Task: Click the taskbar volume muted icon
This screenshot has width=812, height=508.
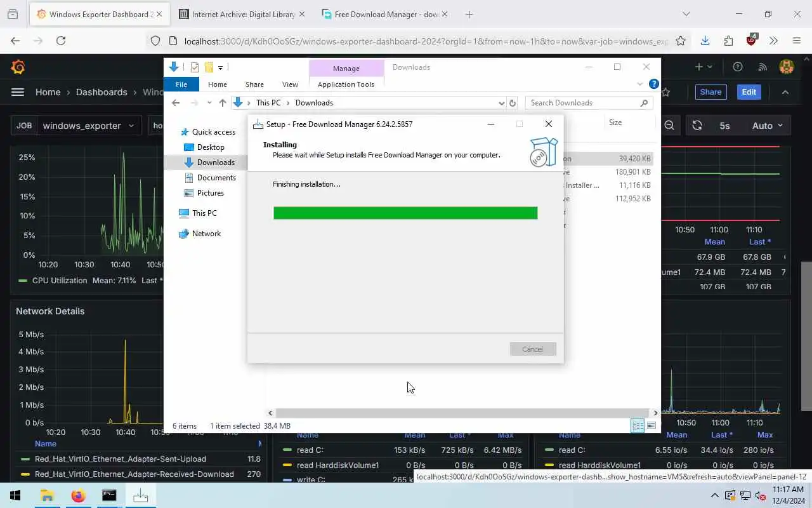Action: click(x=760, y=495)
